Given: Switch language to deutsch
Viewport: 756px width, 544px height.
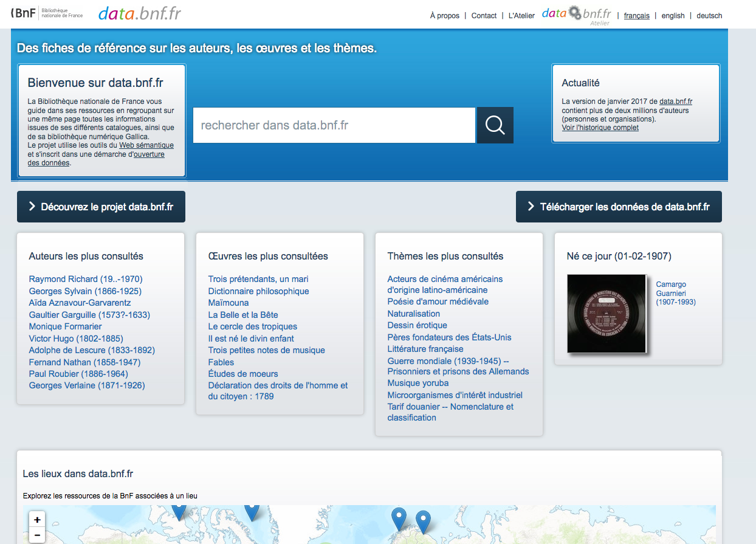Looking at the screenshot, I should pos(709,16).
